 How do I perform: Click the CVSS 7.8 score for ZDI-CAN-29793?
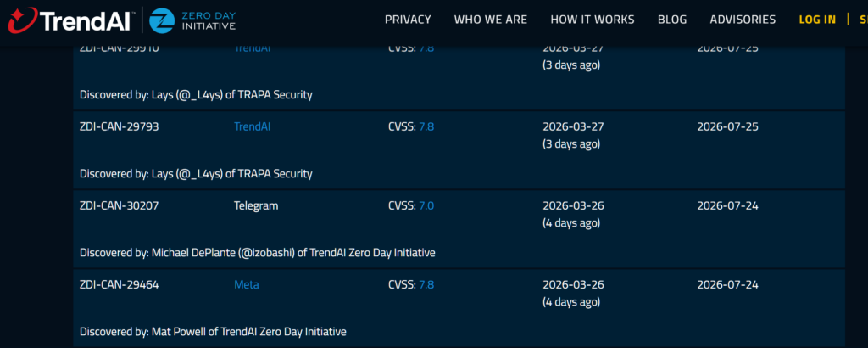(426, 126)
